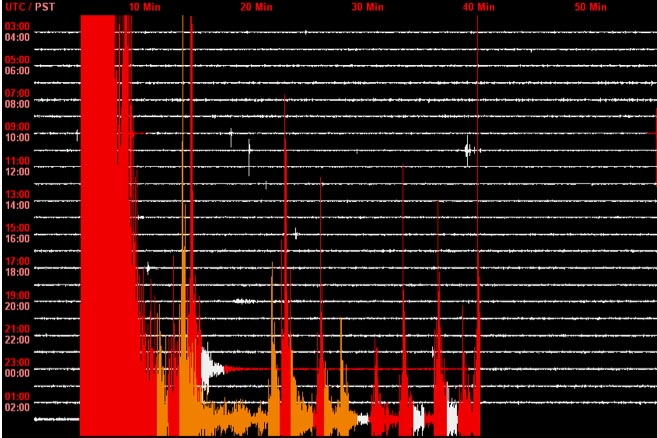The image size is (657, 438).
Task: Click the "20 Min" time axis label
Action: 256,7
